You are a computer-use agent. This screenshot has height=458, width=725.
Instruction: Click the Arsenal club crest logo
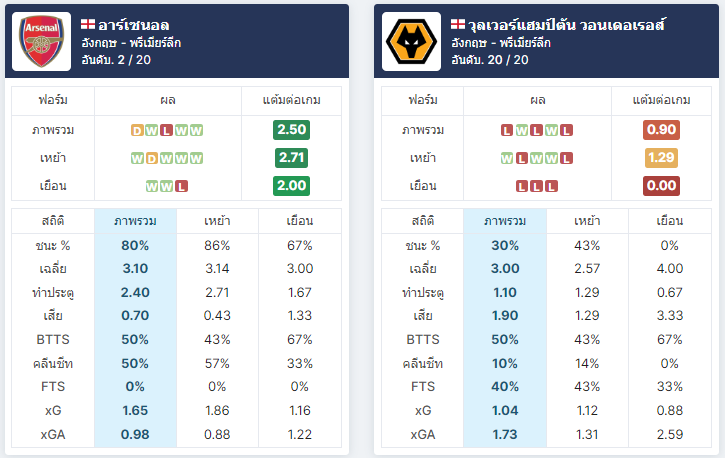point(42,41)
